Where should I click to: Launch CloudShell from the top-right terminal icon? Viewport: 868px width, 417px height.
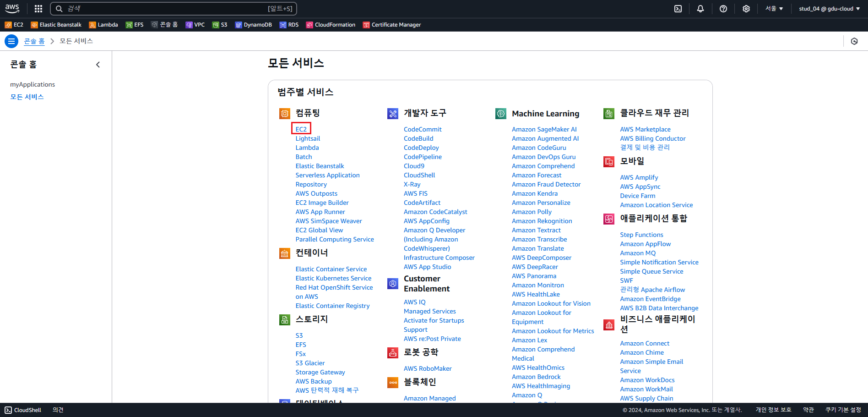point(678,9)
